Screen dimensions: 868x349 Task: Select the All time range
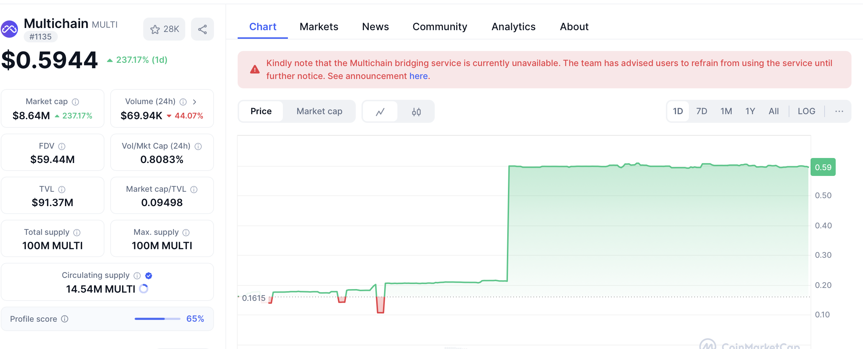click(774, 111)
